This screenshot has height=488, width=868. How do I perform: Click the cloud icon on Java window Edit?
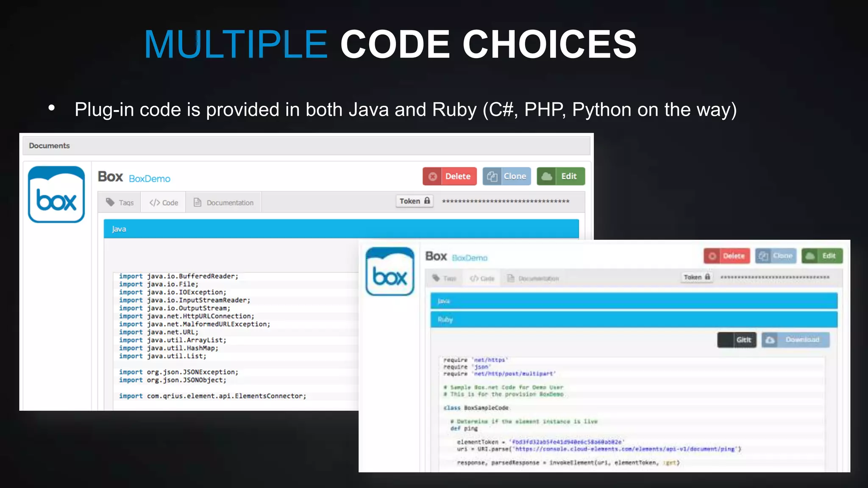click(x=547, y=176)
